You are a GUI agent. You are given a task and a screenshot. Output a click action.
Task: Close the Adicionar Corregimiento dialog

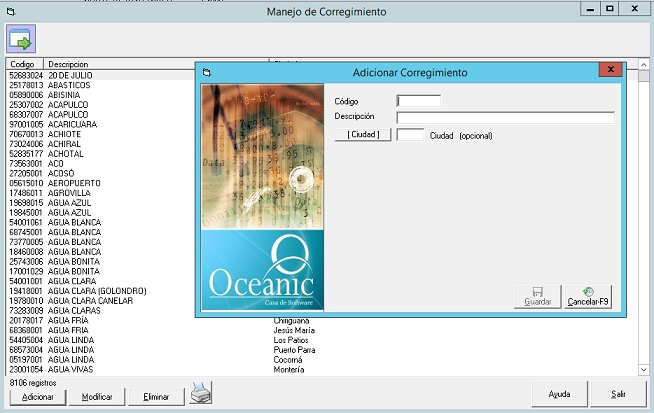coord(610,72)
